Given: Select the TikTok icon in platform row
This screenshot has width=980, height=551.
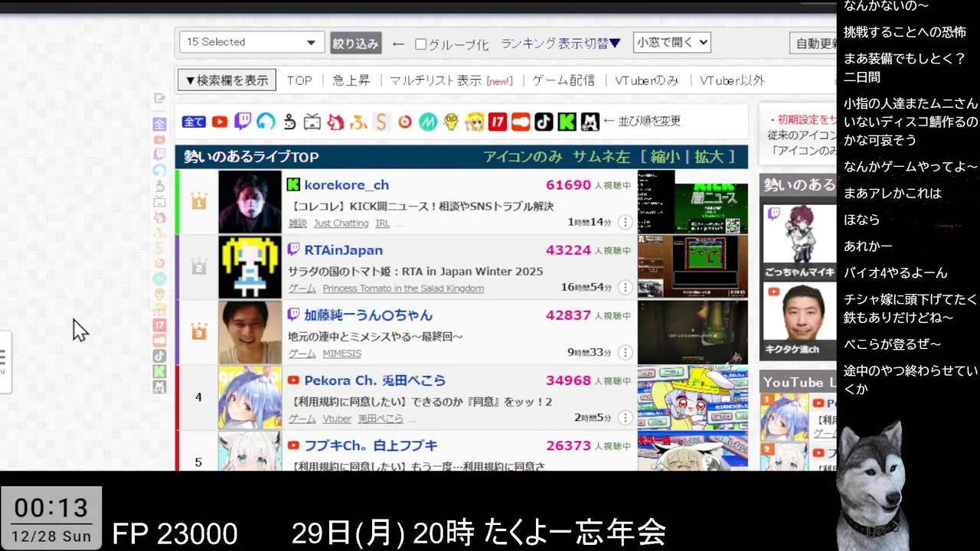Looking at the screenshot, I should (544, 122).
